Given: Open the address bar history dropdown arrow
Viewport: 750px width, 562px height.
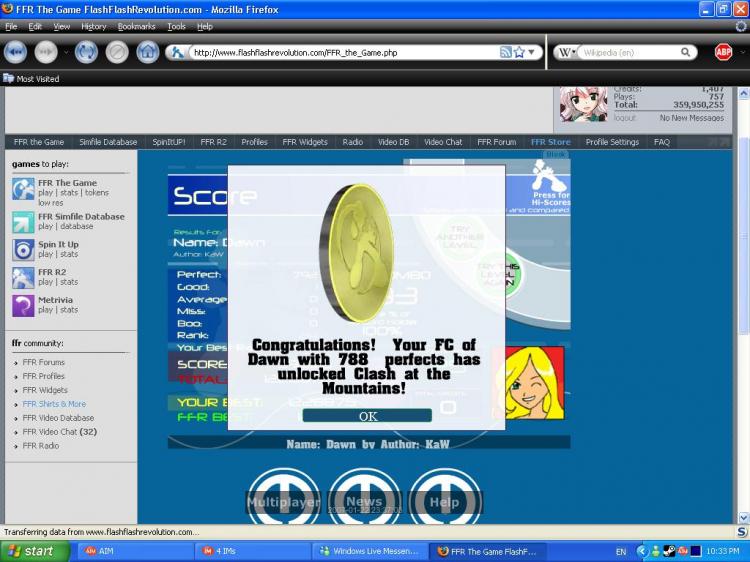Looking at the screenshot, I should [531, 52].
